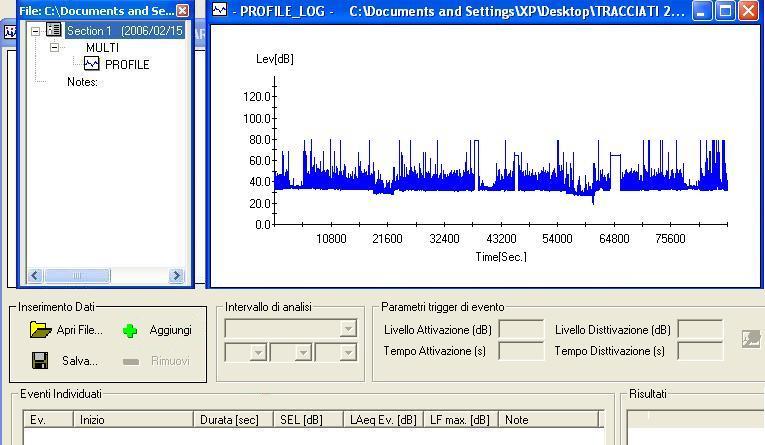This screenshot has height=445, width=765.
Task: Open the first small interval dropdown
Action: click(258, 352)
